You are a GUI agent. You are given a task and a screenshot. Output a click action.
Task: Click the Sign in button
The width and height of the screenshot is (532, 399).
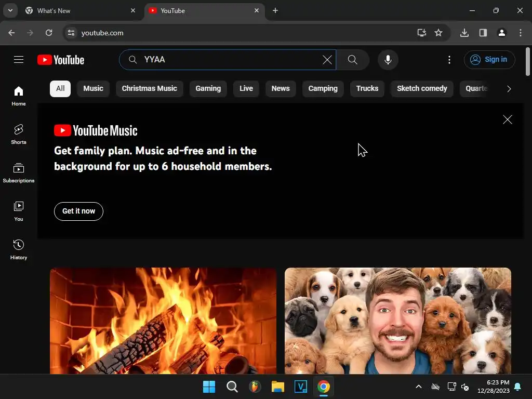tap(489, 60)
